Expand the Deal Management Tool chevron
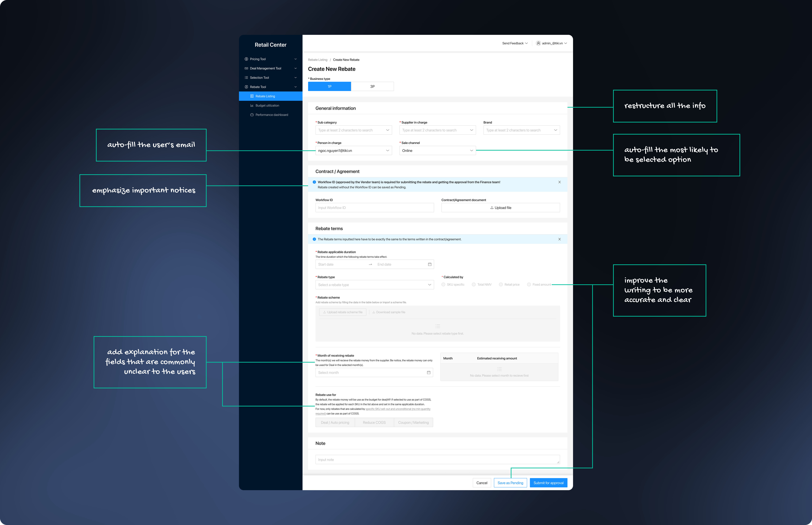 296,68
